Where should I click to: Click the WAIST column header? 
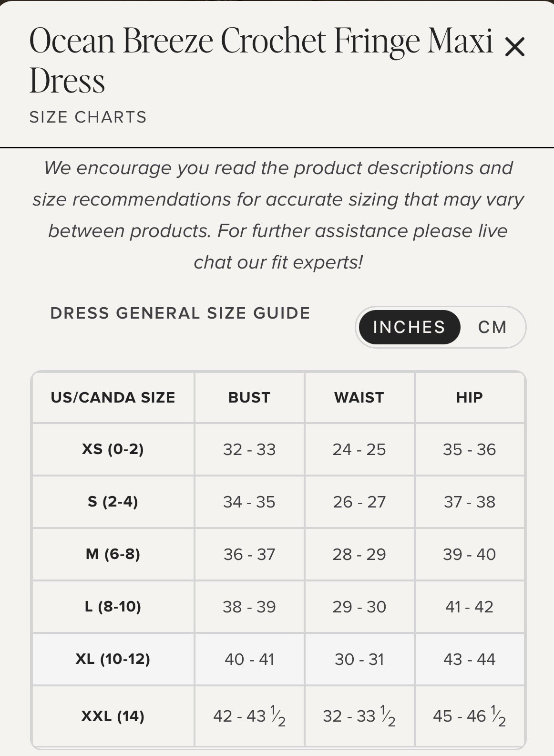coord(359,397)
